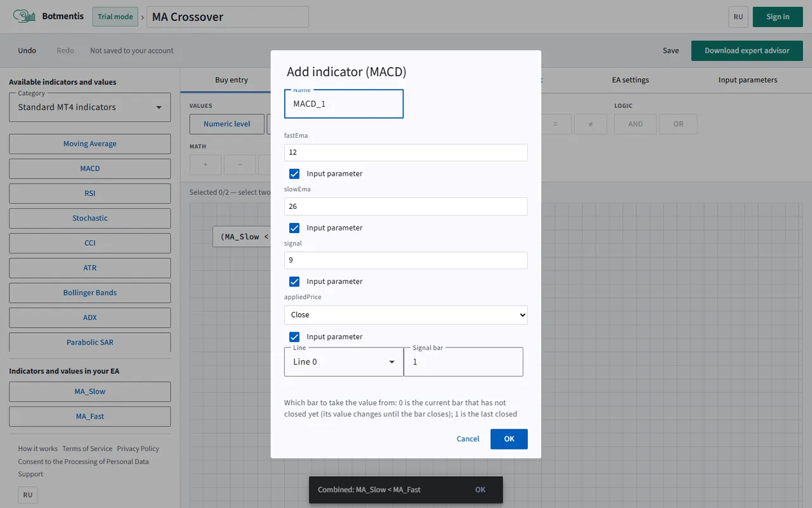Click the Signal bar input field
Screen dimensions: 812x508
coord(463,362)
